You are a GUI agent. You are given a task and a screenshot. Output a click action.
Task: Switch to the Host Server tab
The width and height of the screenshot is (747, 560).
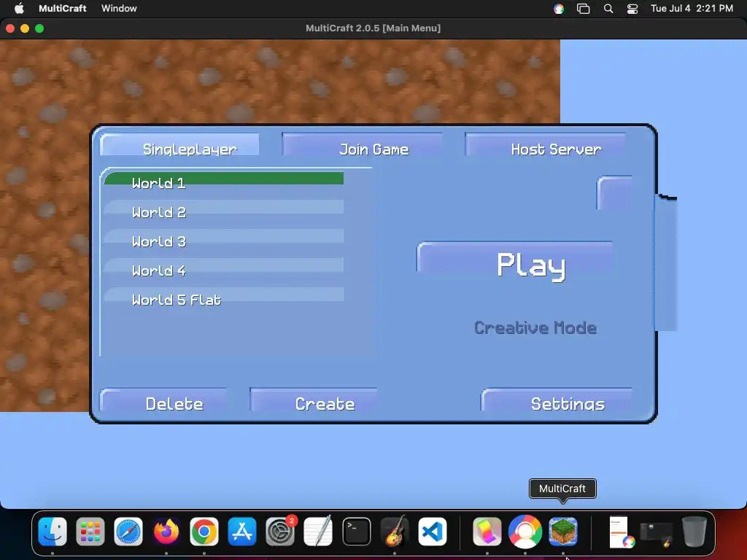pos(546,145)
